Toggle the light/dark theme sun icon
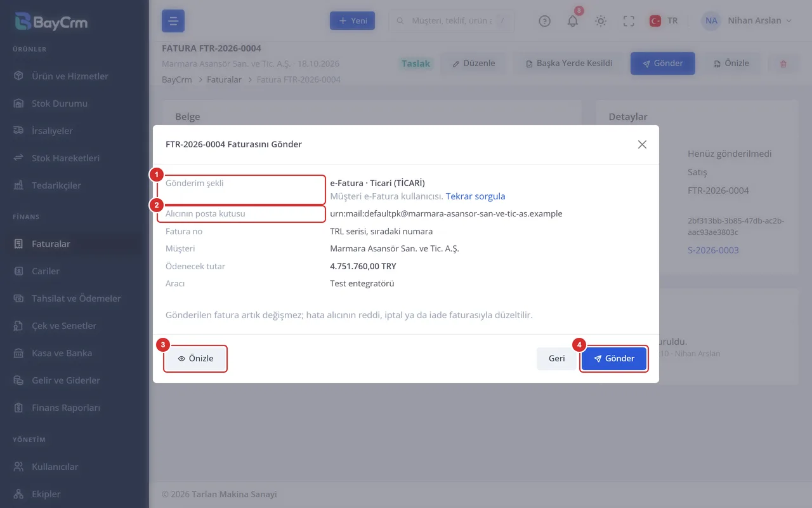 tap(601, 21)
